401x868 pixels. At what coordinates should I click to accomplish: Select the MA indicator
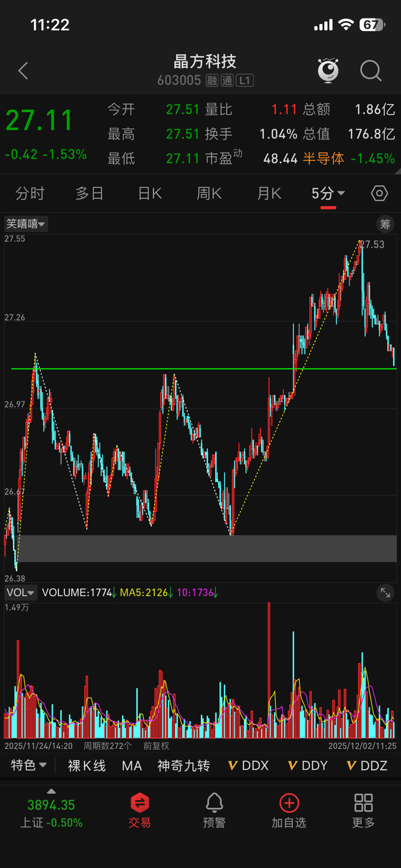tap(132, 766)
